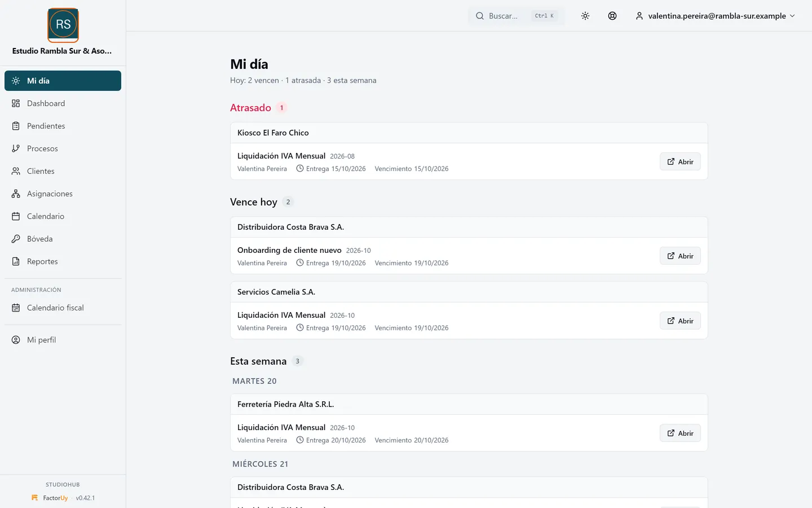Viewport: 812px width, 508px height.
Task: Open Procesos section
Action: click(x=63, y=148)
